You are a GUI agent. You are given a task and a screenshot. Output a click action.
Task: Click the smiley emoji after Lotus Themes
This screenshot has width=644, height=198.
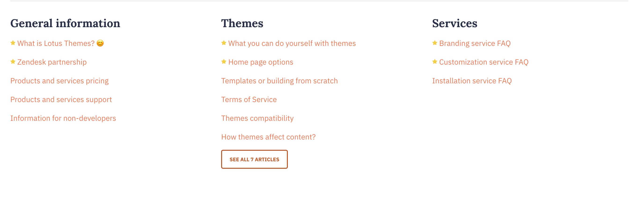(100, 43)
